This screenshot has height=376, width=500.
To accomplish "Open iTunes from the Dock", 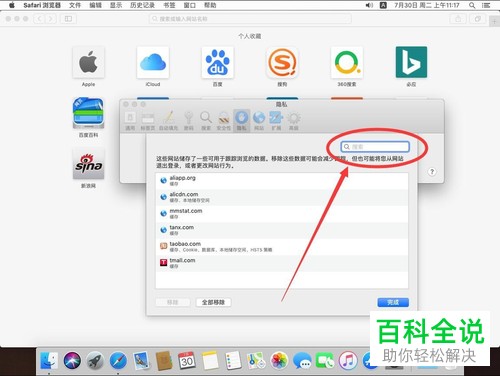I will [x=348, y=361].
